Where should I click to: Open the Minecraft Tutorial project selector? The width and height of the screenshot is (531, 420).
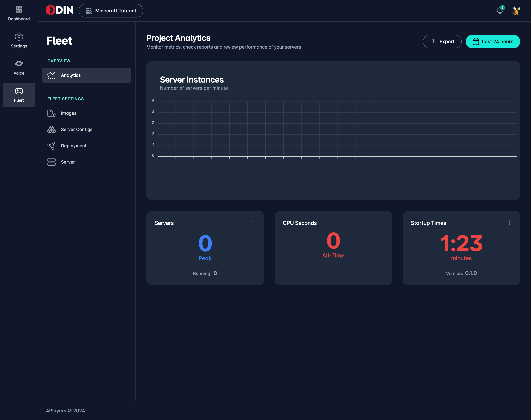(x=111, y=11)
